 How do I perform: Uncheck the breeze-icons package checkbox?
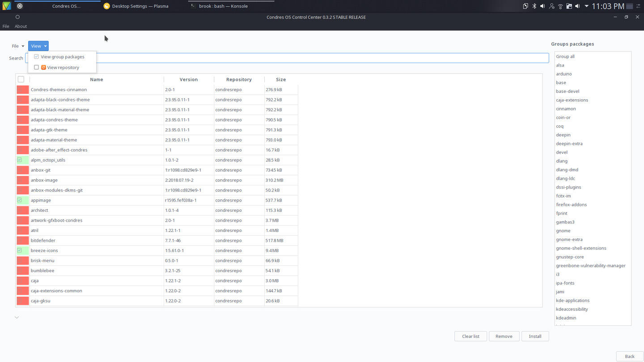click(x=20, y=250)
